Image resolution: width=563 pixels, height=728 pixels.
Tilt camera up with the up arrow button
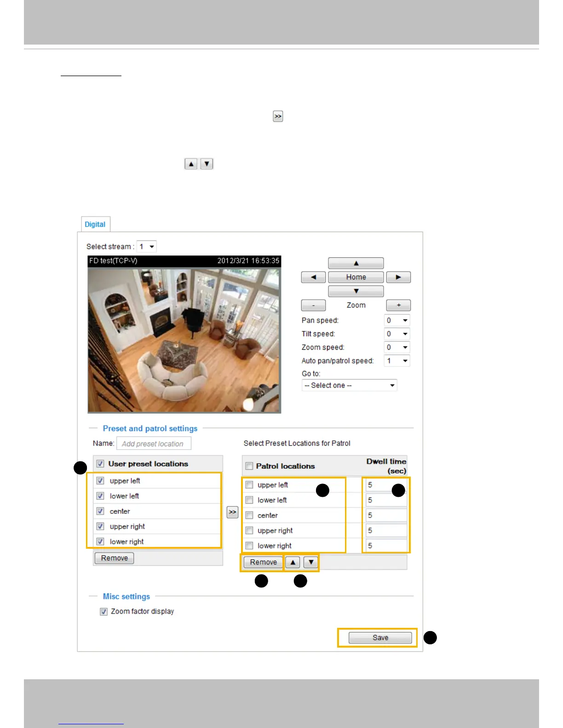[356, 263]
